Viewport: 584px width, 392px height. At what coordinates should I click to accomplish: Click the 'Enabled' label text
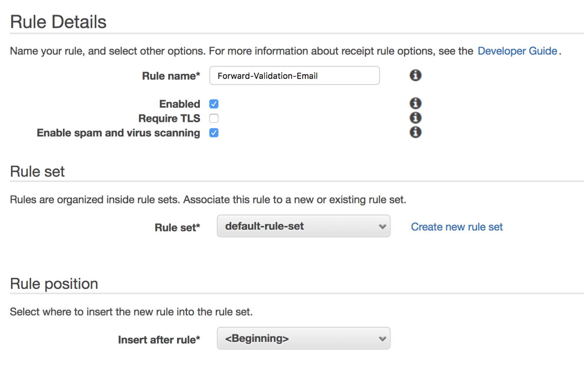coord(179,104)
